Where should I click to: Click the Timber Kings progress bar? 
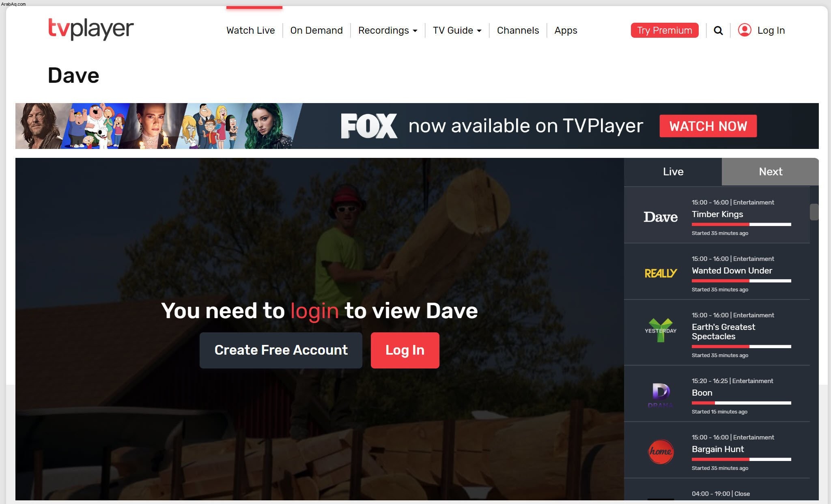741,224
